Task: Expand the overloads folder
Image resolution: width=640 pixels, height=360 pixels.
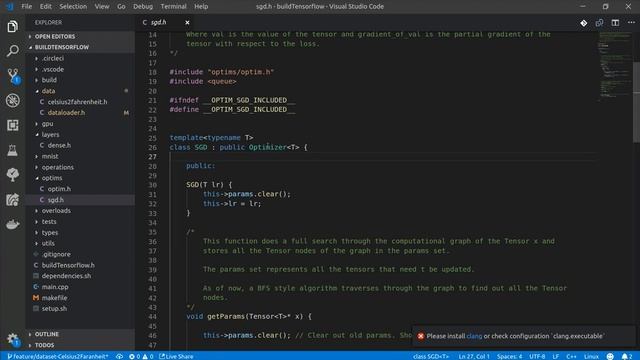Action: pyautogui.click(x=80, y=211)
